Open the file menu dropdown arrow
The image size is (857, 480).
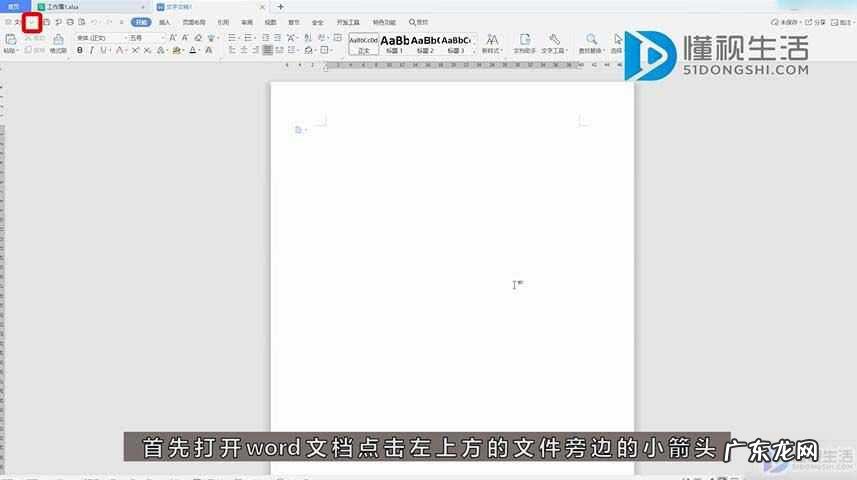(32, 22)
